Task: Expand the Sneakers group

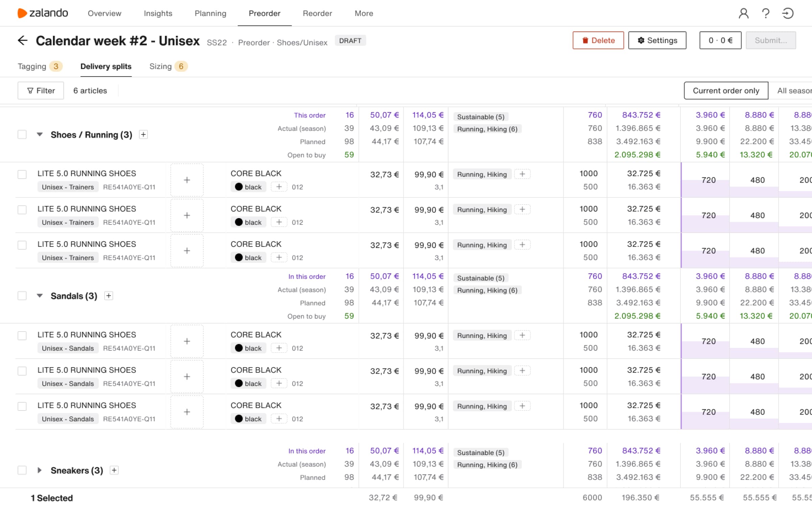Action: coord(40,470)
